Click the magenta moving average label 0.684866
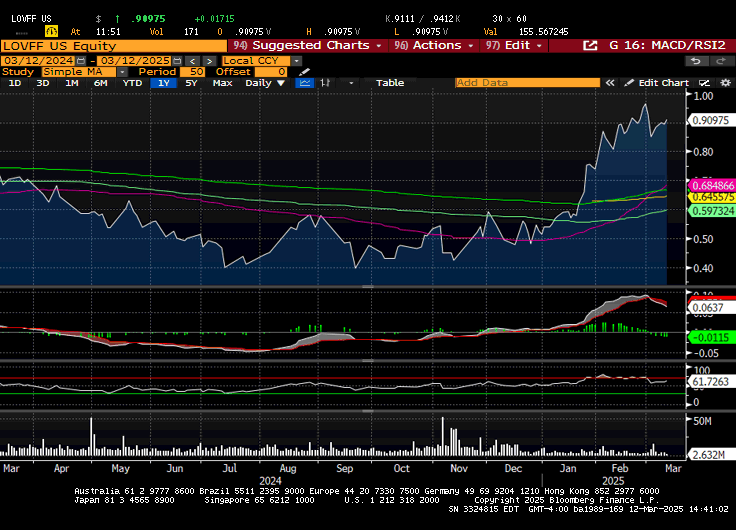The height and width of the screenshot is (530, 736). (x=712, y=186)
